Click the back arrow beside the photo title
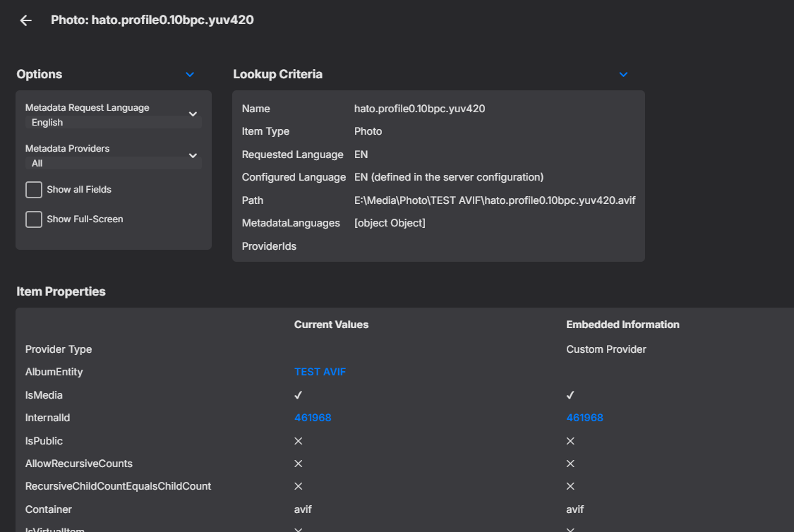Screen dimensions: 794x532 (x=26, y=20)
